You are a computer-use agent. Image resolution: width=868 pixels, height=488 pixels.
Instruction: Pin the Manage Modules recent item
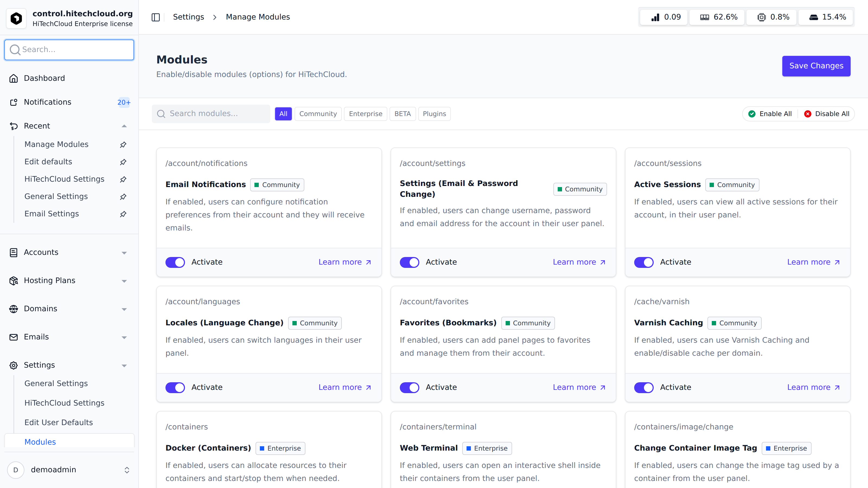pyautogui.click(x=123, y=145)
